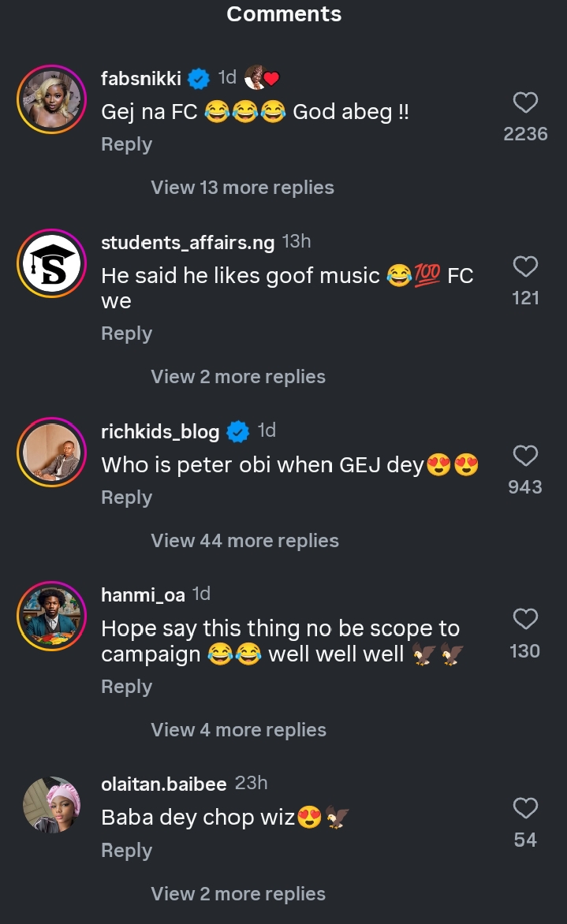View 2 more replies under students_affairs.ng
567x924 pixels.
point(238,377)
